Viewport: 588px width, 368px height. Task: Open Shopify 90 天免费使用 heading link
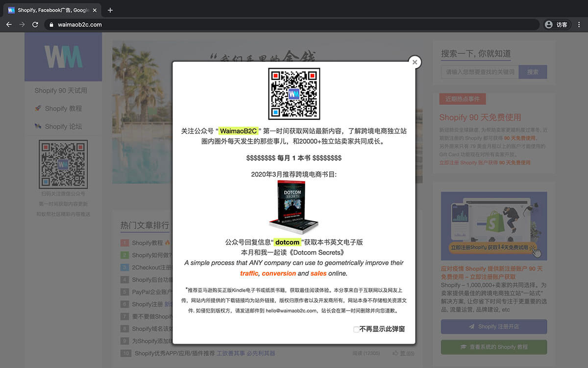[x=480, y=117]
